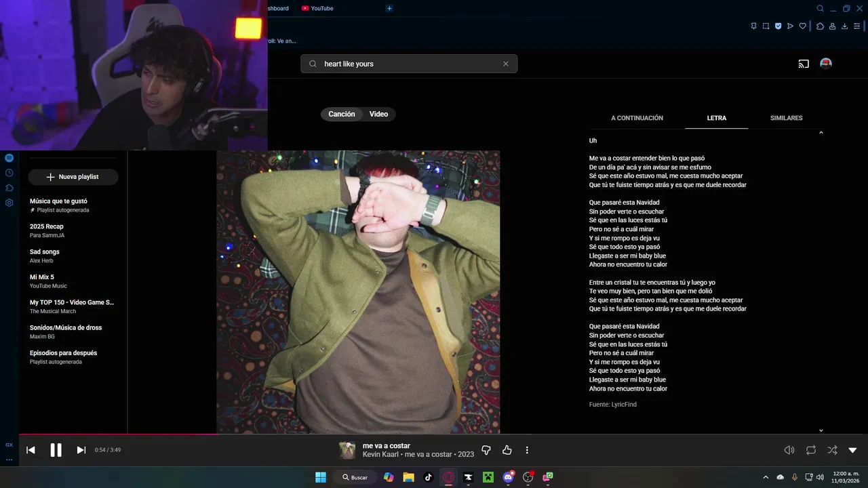Click the lyrics panel scroll-up arrow
This screenshot has width=868, height=488.
[821, 133]
